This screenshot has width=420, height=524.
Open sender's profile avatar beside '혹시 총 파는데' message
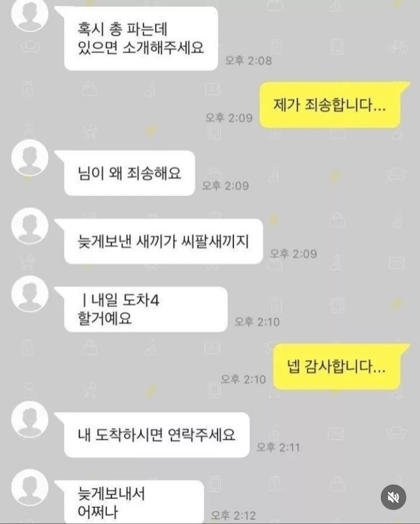(x=30, y=13)
